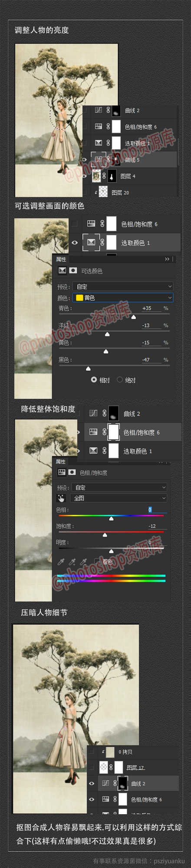
Task: Click the black mask thumbnail of 曲线 2 under 压暗人物细节
Action: click(x=123, y=783)
